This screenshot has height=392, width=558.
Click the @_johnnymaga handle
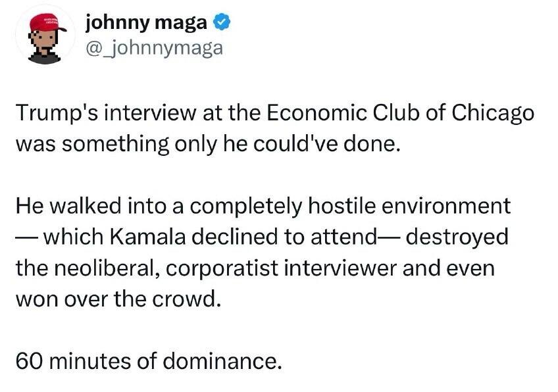155,48
